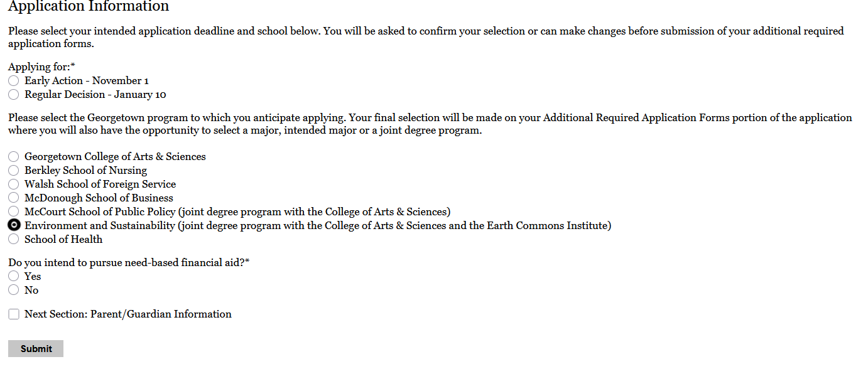Viewport: 868px width, 369px height.
Task: Pick the Berkley School of Nursing option
Action: point(13,170)
